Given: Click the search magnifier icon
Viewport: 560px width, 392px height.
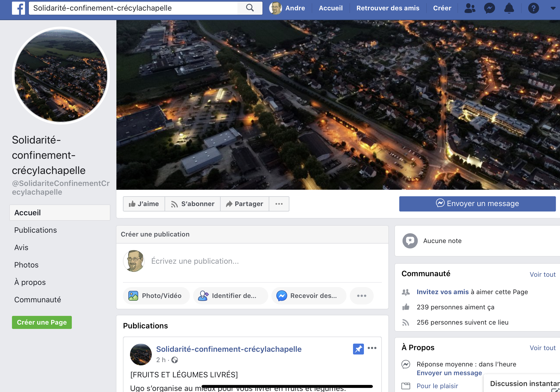Looking at the screenshot, I should point(250,8).
